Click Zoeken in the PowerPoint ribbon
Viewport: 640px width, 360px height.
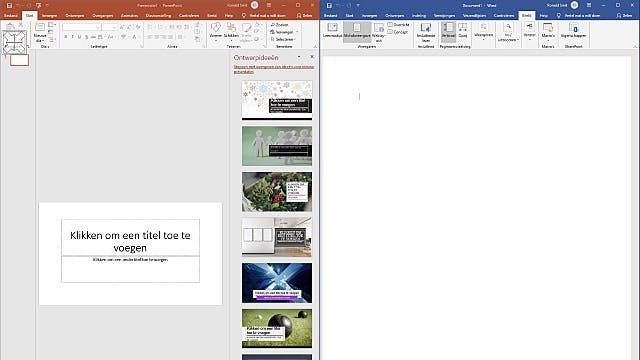tap(280, 25)
